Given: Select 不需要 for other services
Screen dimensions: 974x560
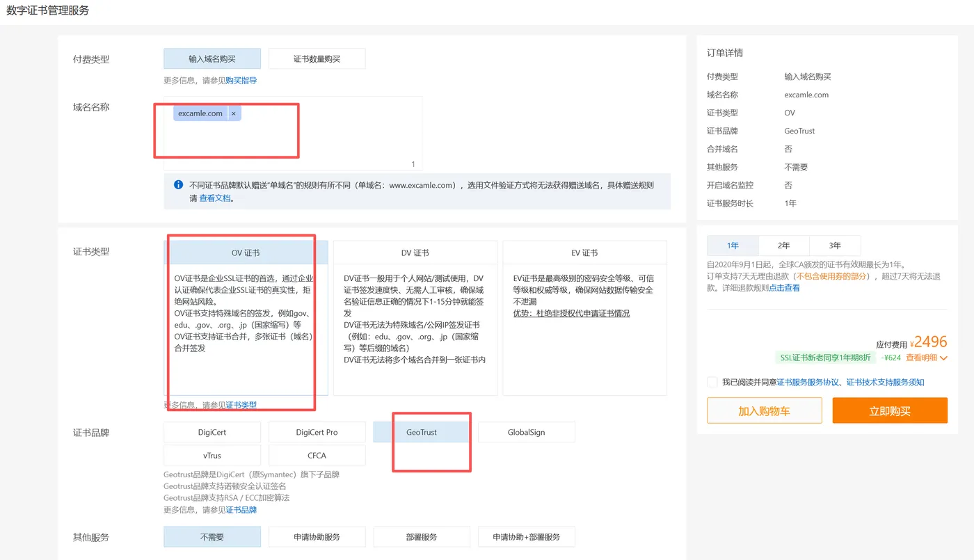Looking at the screenshot, I should click(212, 537).
